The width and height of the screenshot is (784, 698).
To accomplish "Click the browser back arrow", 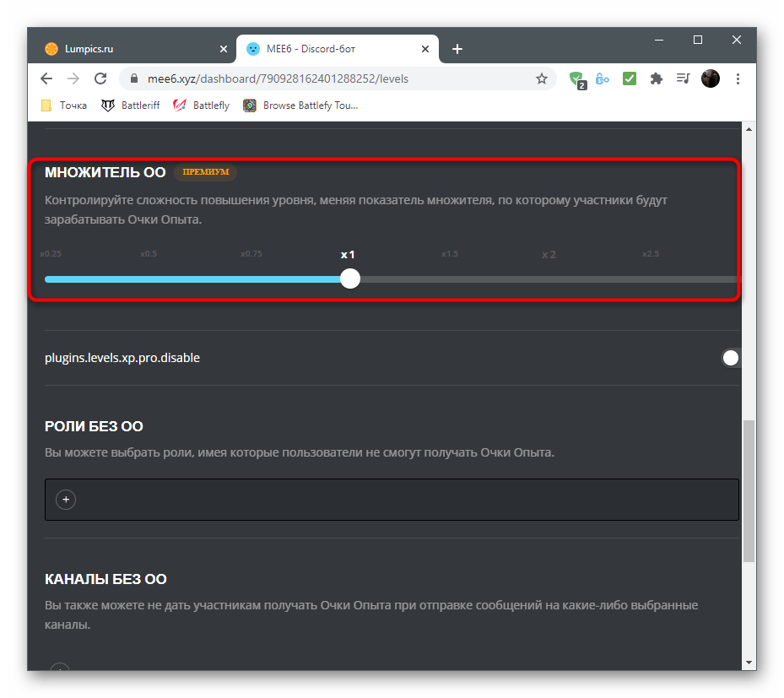I will (x=46, y=78).
